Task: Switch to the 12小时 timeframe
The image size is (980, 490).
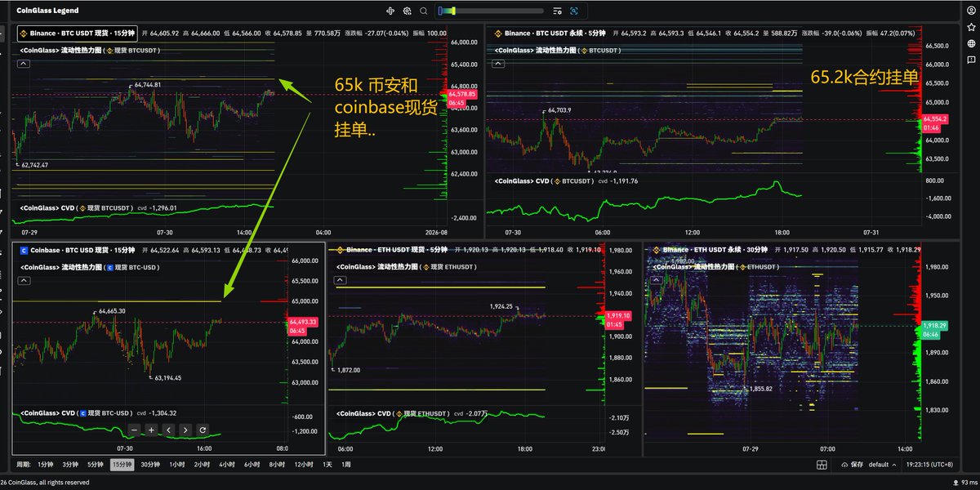Action: point(304,465)
